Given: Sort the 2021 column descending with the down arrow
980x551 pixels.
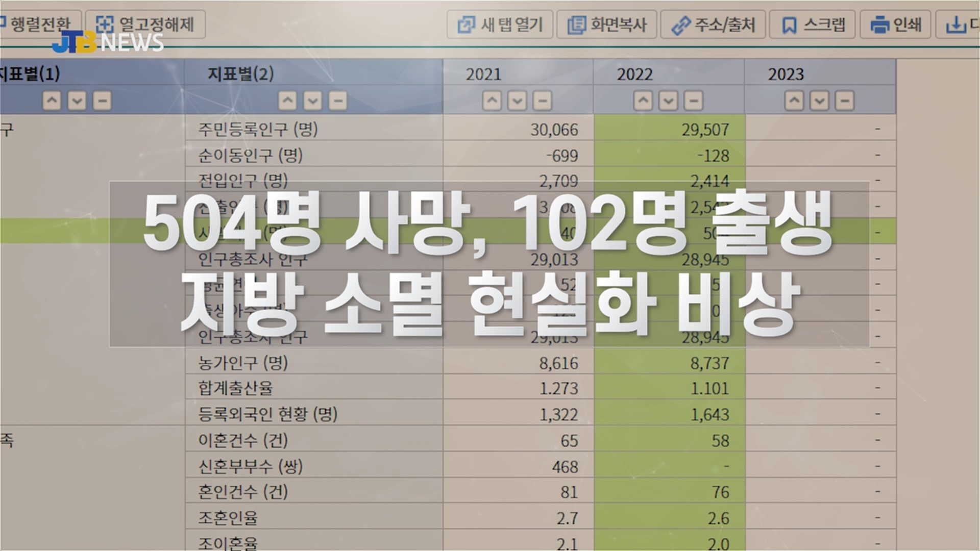Looking at the screenshot, I should click(517, 101).
